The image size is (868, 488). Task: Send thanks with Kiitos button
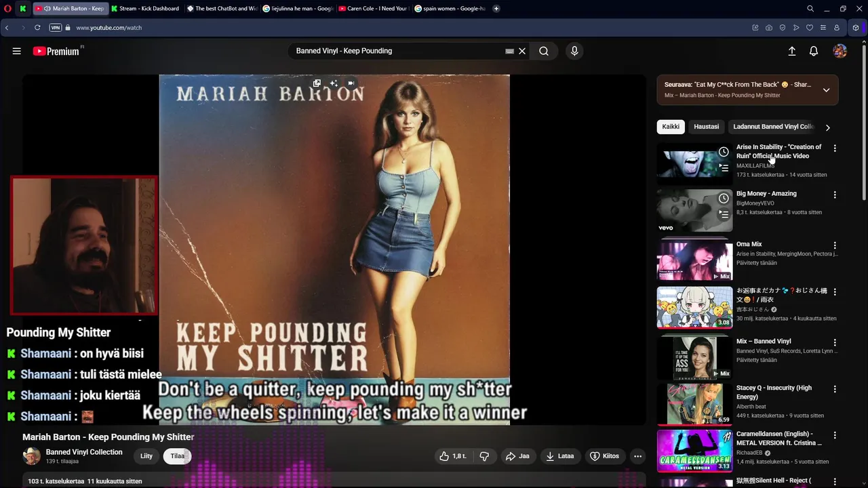click(x=605, y=456)
